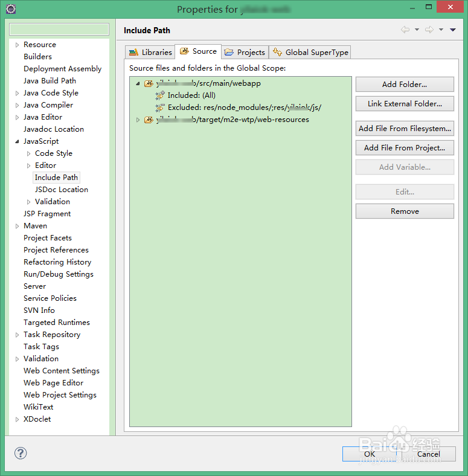This screenshot has height=476, width=468.
Task: Select Project References entry
Action: [56, 250]
